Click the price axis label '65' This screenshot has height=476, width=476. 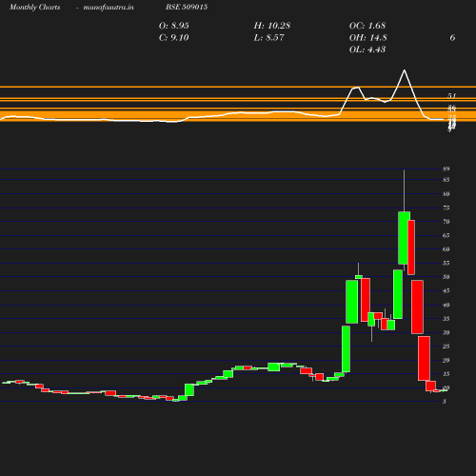tap(446, 235)
